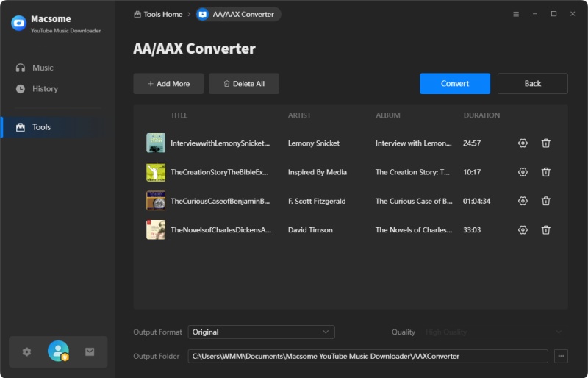Click Novels of Charles Dickens cover thumbnail
Image resolution: width=588 pixels, height=378 pixels.
156,229
